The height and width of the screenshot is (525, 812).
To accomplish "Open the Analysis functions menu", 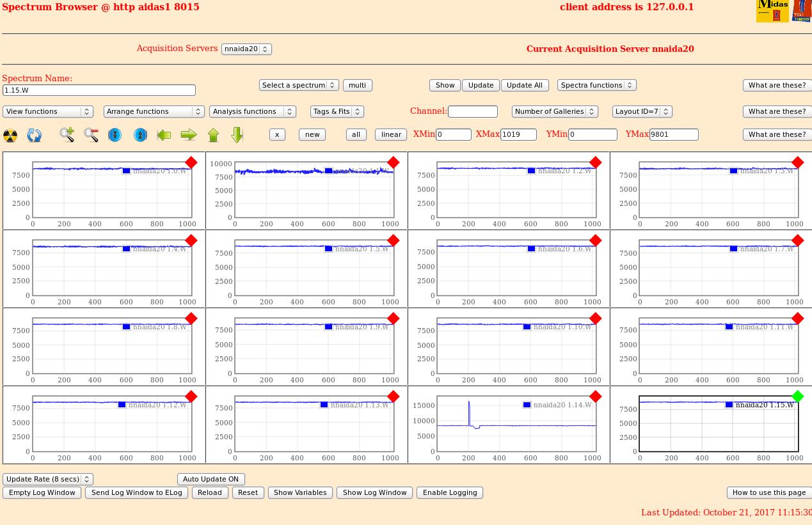I will click(252, 111).
